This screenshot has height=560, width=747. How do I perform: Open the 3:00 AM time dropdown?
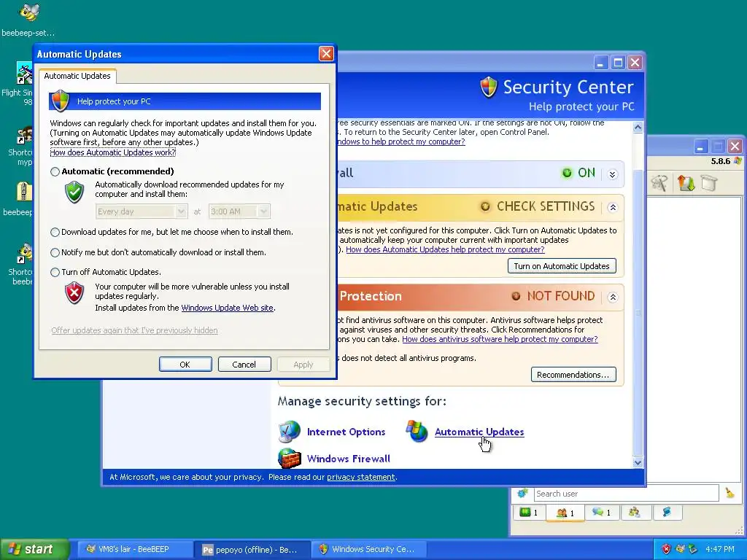click(239, 211)
